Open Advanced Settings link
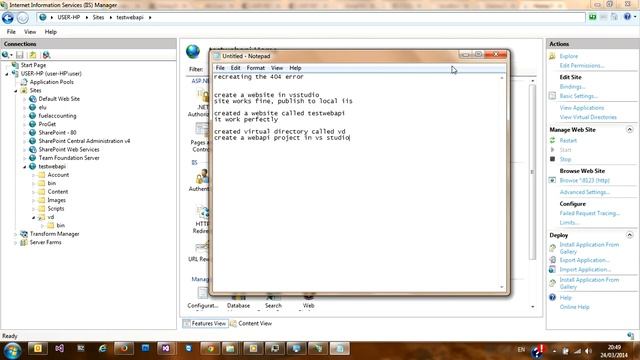640x360 pixels. [x=585, y=192]
